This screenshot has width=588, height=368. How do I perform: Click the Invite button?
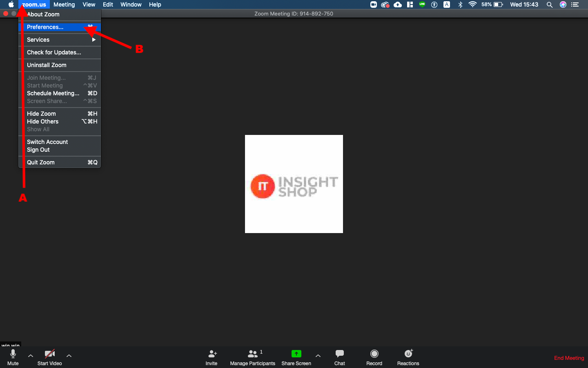[212, 357]
